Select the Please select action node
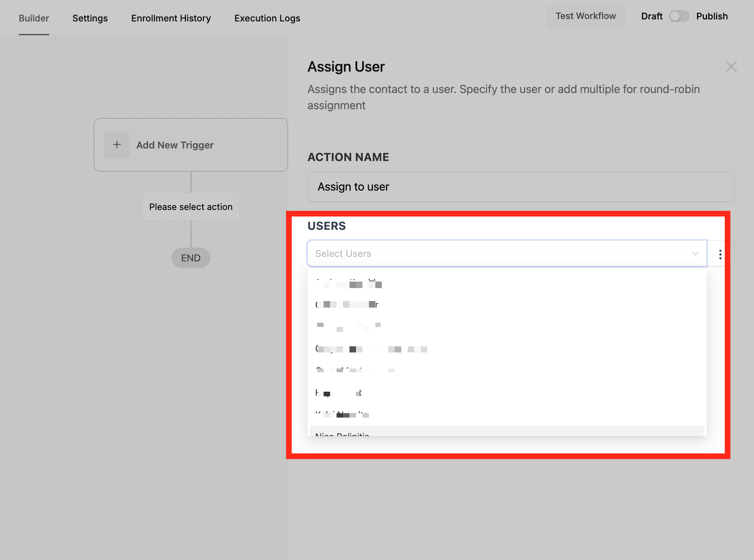Image resolution: width=754 pixels, height=560 pixels. click(191, 207)
